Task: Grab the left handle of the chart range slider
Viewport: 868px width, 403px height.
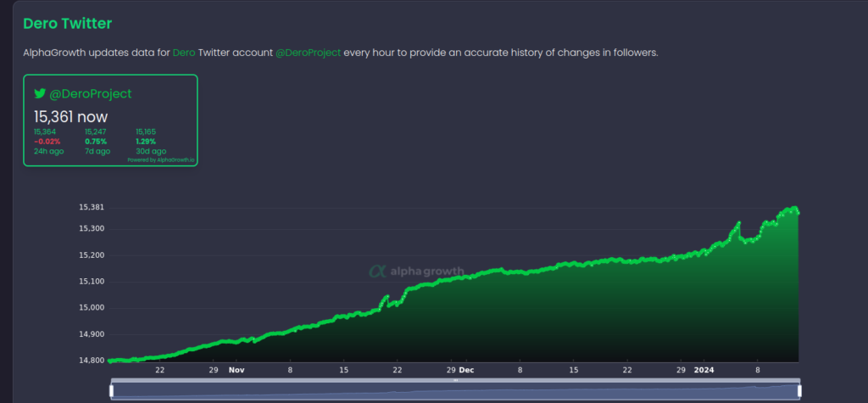Action: click(x=111, y=391)
